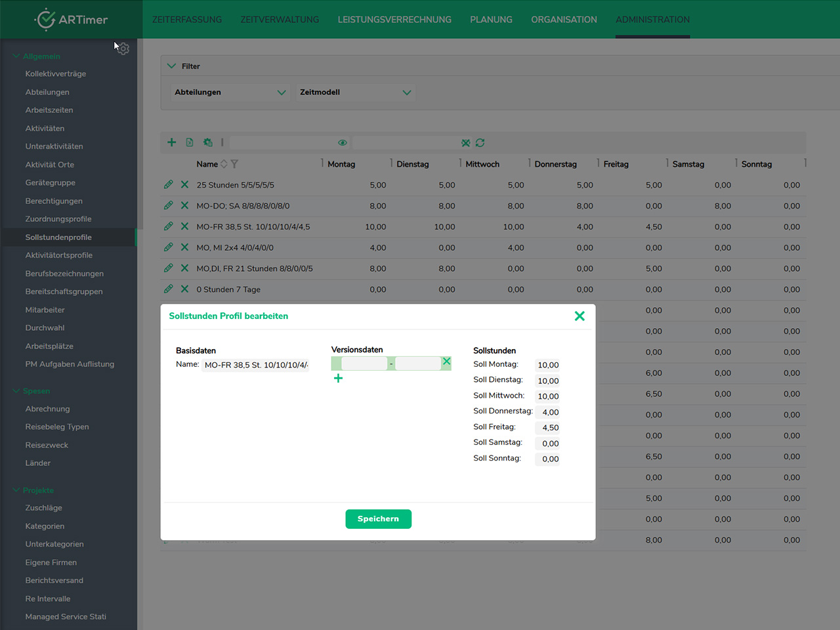The height and width of the screenshot is (630, 840).
Task: Close the Sollstunden Profil bearbeiten dialog
Action: (x=579, y=316)
